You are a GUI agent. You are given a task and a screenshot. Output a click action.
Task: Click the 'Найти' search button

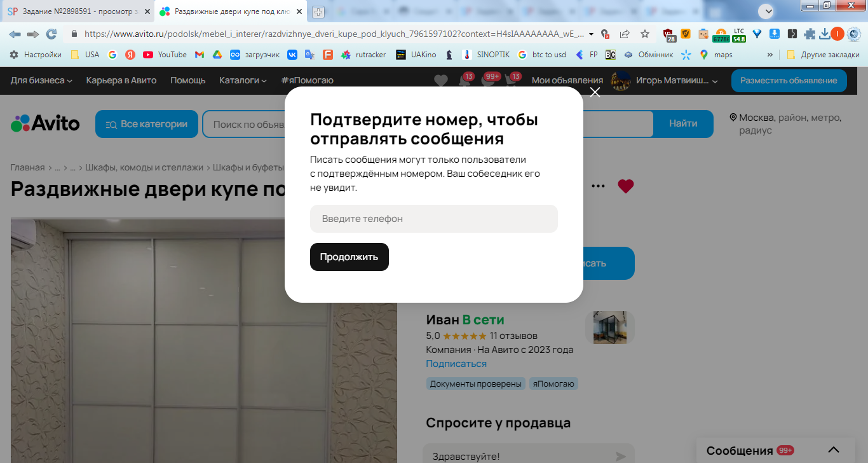pos(683,124)
